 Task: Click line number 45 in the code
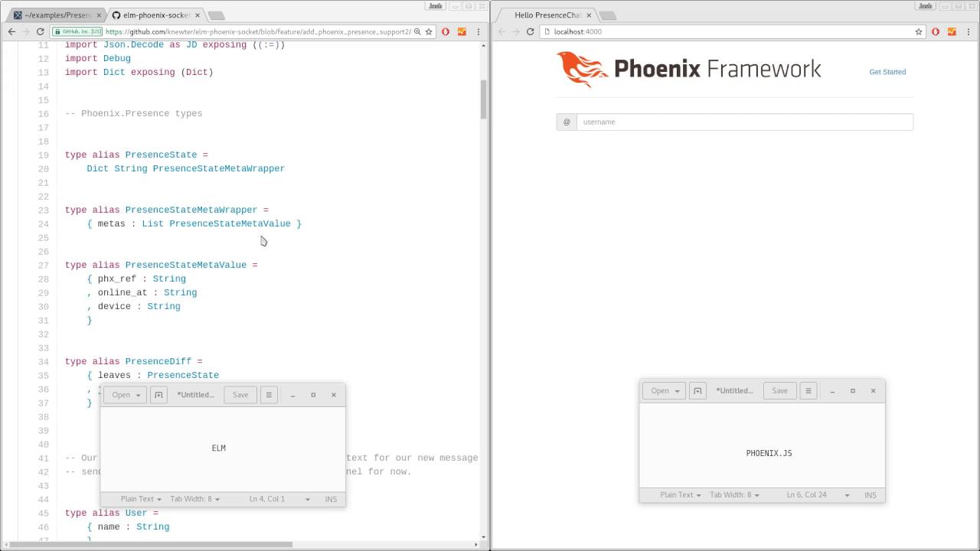tap(44, 514)
